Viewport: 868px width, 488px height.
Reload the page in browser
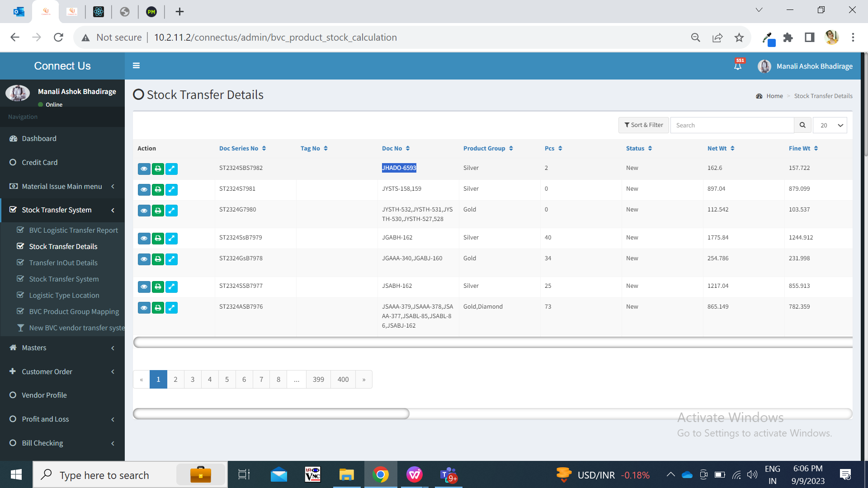coord(58,38)
